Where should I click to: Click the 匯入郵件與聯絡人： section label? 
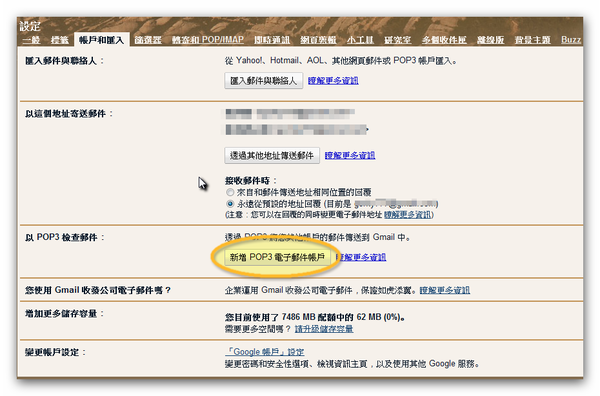tap(64, 61)
